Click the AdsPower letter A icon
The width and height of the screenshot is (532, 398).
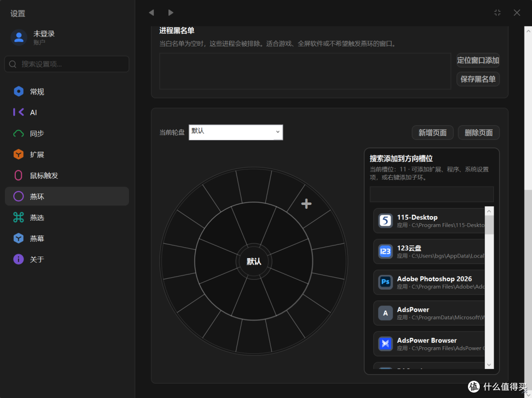(x=385, y=313)
